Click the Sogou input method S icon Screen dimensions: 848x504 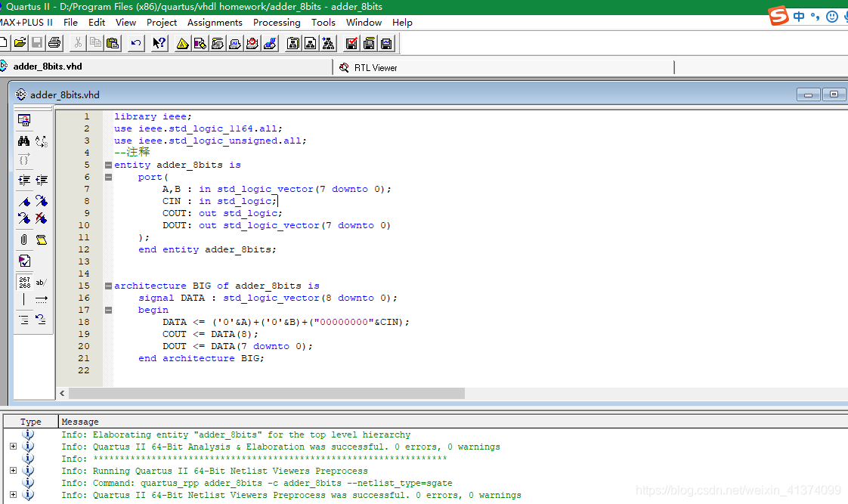[x=778, y=16]
